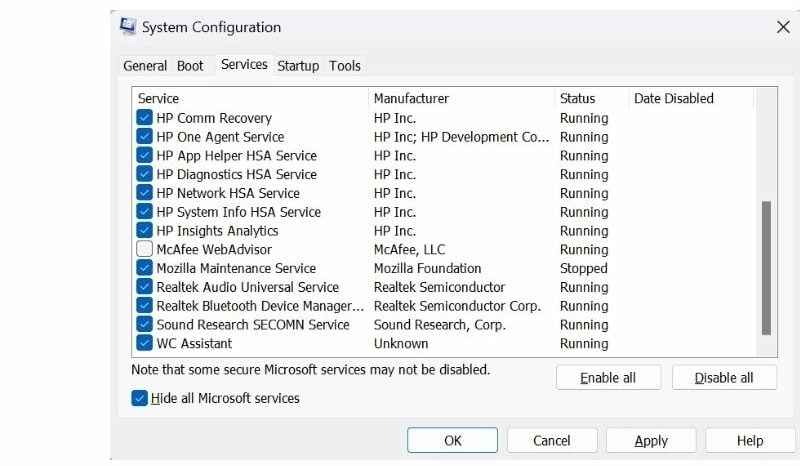Viewport: 800px width, 466px height.
Task: Click Running status of WC Assistant
Action: pyautogui.click(x=584, y=344)
